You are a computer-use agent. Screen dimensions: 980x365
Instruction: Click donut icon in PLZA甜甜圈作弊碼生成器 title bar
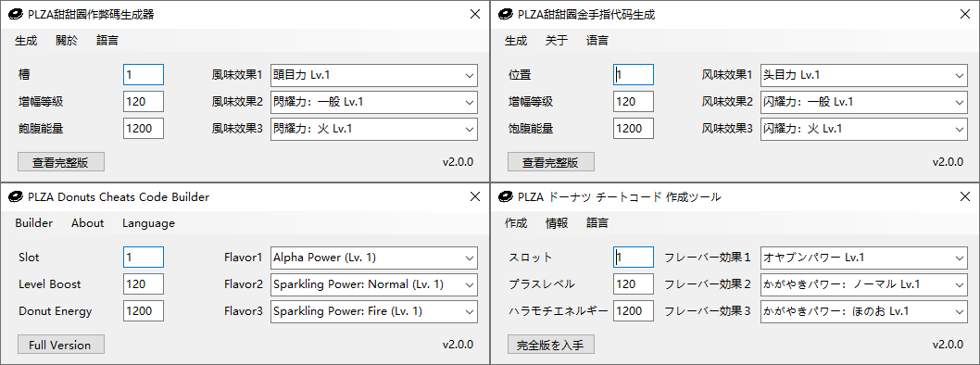[16, 15]
